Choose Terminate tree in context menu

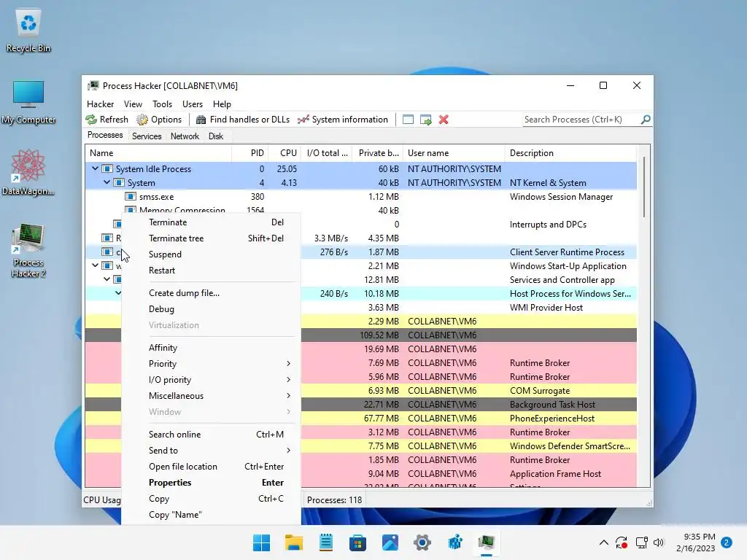[x=211, y=238]
